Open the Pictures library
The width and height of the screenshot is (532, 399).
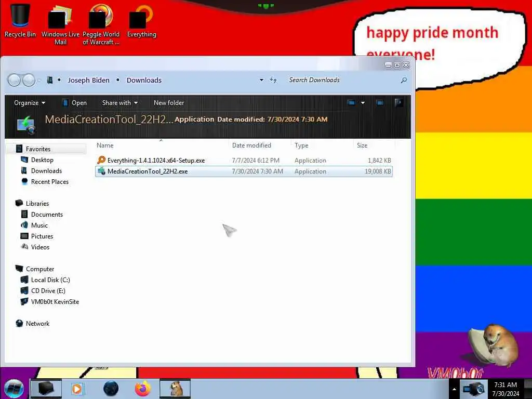coord(42,236)
